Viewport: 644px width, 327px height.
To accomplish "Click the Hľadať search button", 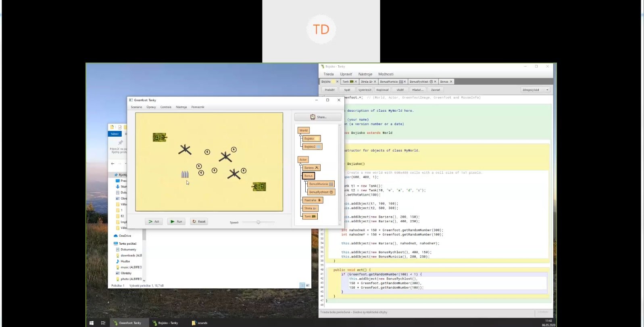I will click(418, 90).
